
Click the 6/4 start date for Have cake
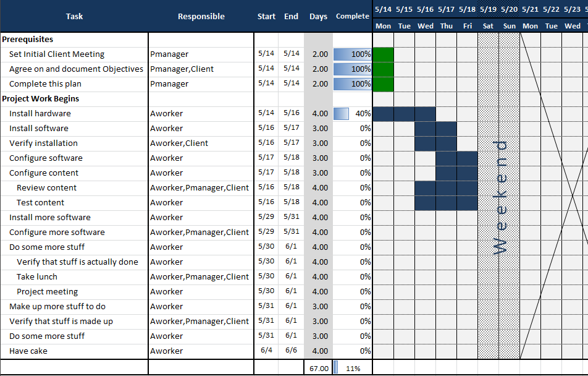(266, 351)
